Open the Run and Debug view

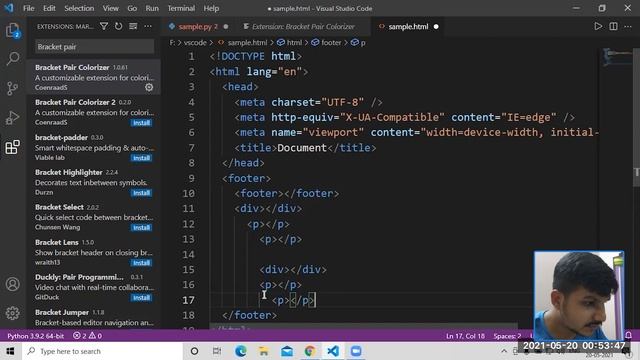(13, 118)
